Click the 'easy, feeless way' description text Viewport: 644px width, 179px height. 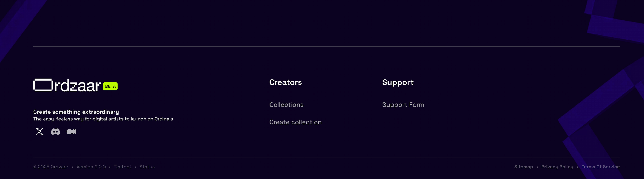point(103,119)
